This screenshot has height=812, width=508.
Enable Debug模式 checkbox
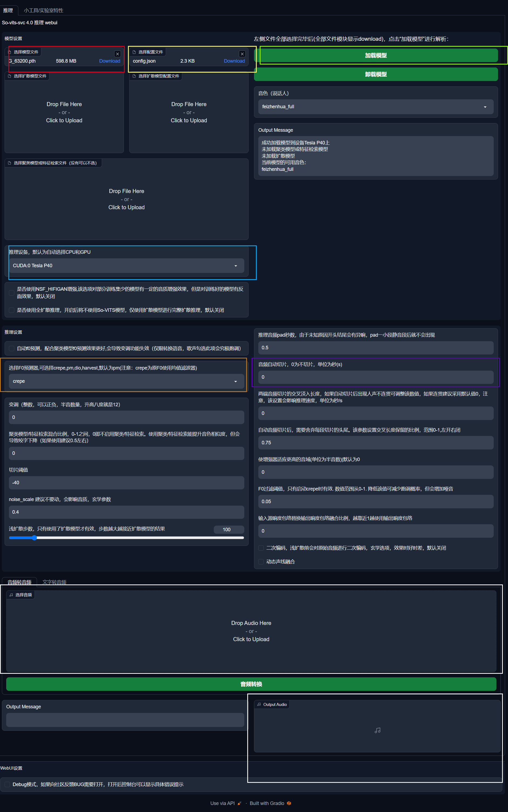pyautogui.click(x=7, y=784)
